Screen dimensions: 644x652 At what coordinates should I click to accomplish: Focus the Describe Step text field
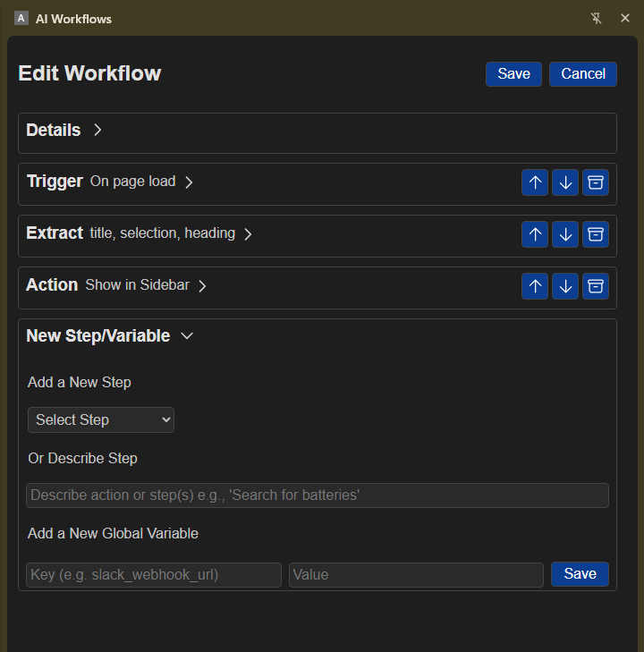tap(318, 495)
